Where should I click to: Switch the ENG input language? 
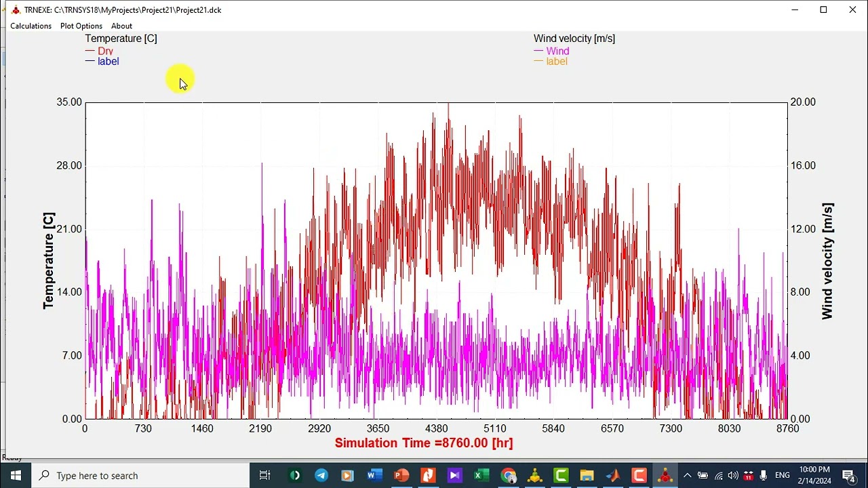[x=782, y=475]
